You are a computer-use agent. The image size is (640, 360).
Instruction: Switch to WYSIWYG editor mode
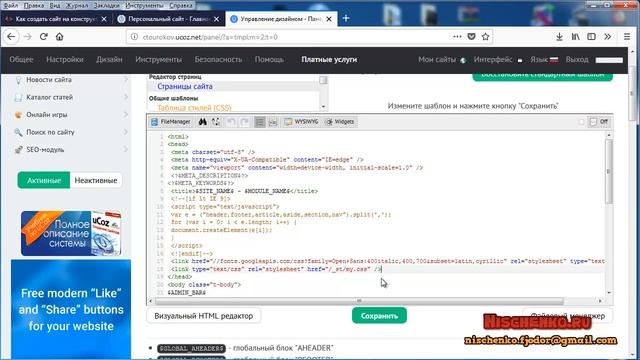point(301,122)
